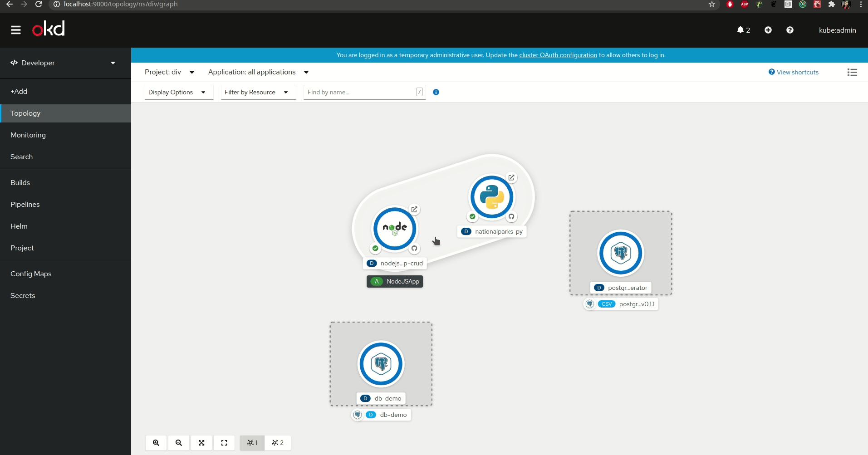Click the NodeJSApp application label

tap(395, 282)
